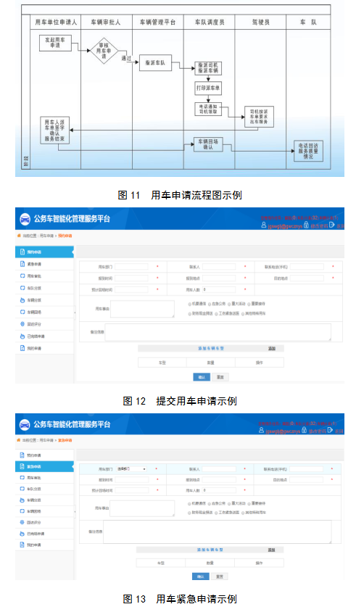The height and width of the screenshot is (612, 364).
Task: Click the 重置 button in Figure 13 form
Action: pos(220,576)
